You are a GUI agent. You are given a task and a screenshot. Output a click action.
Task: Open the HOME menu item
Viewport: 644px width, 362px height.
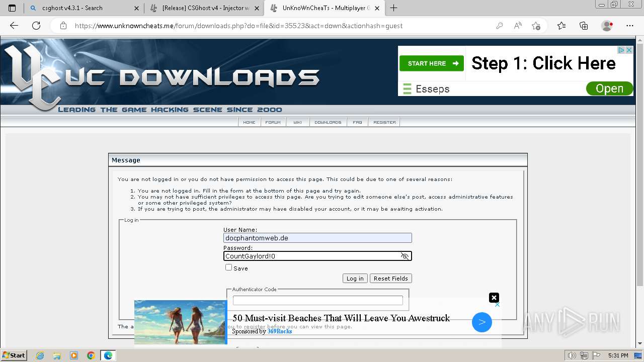click(249, 122)
